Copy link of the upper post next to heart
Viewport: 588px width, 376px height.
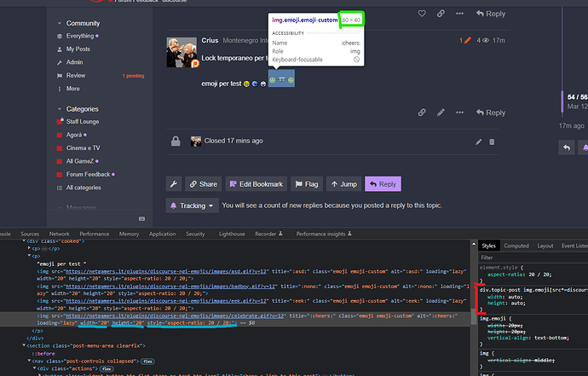(x=441, y=14)
